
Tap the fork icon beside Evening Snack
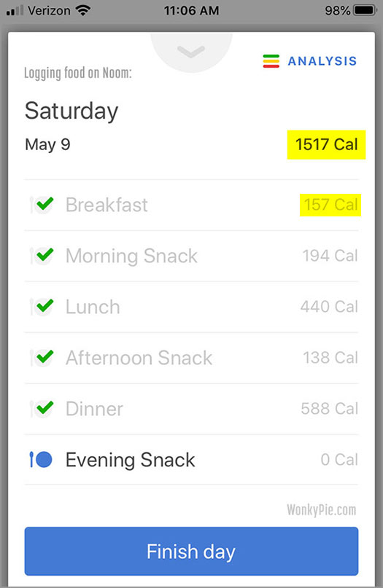pyautogui.click(x=32, y=459)
